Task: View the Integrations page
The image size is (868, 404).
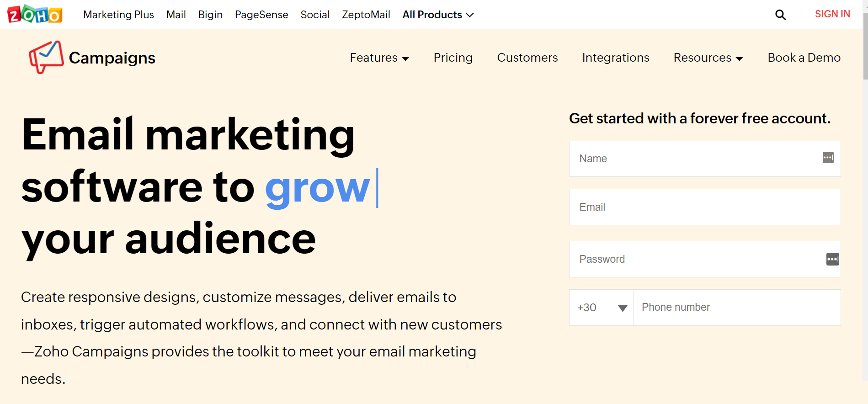Action: pos(615,58)
